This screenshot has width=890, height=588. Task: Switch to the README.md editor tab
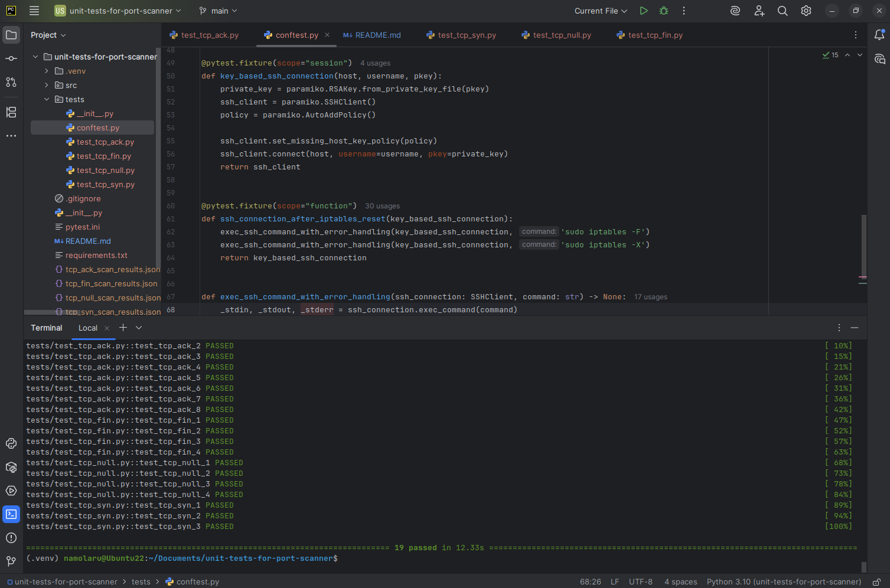[x=372, y=35]
